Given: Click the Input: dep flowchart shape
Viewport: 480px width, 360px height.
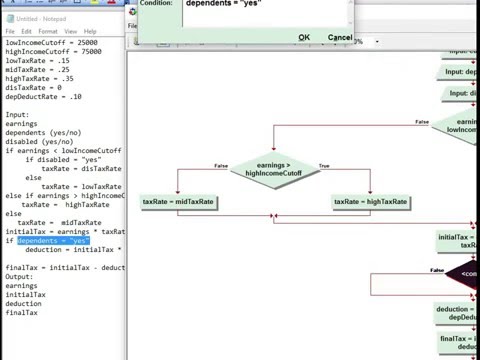Looking at the screenshot, I should pos(457,72).
